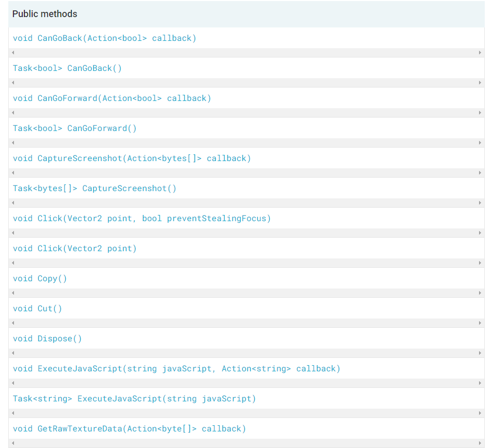
Task: Click right scroll arrow under Task<bool> CanGoBack()
Action: point(480,83)
